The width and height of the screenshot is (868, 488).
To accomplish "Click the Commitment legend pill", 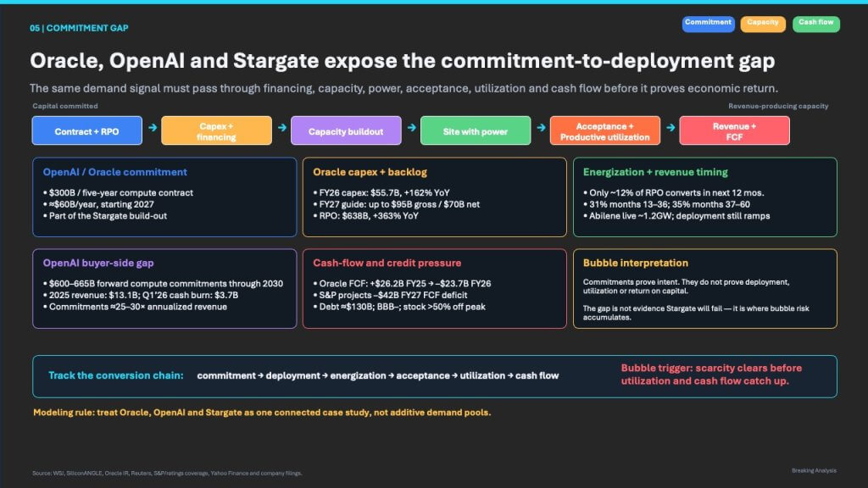I will click(x=708, y=24).
